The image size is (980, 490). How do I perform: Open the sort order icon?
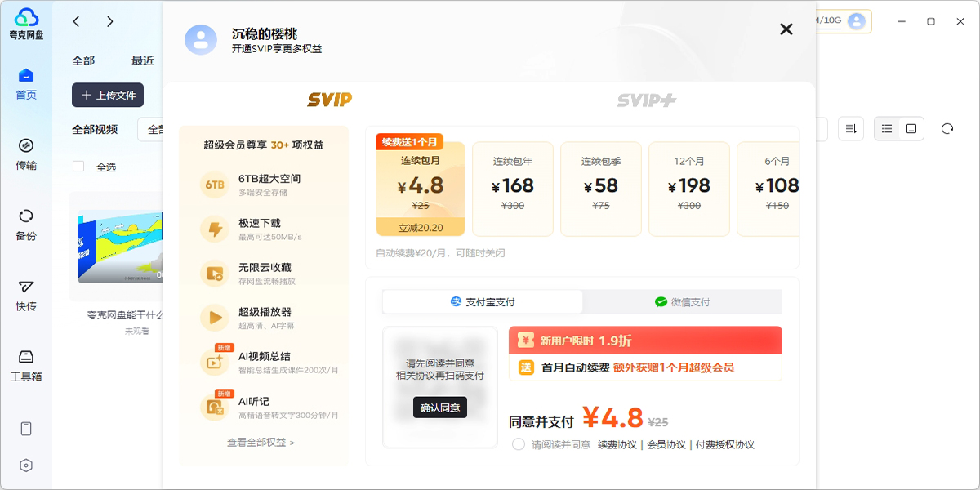point(852,128)
